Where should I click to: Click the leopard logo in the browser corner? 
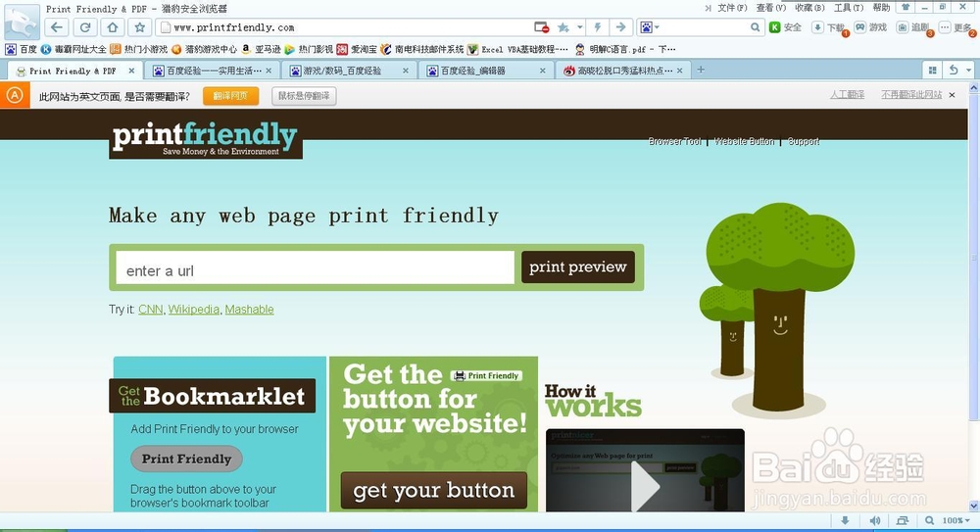pyautogui.click(x=22, y=23)
